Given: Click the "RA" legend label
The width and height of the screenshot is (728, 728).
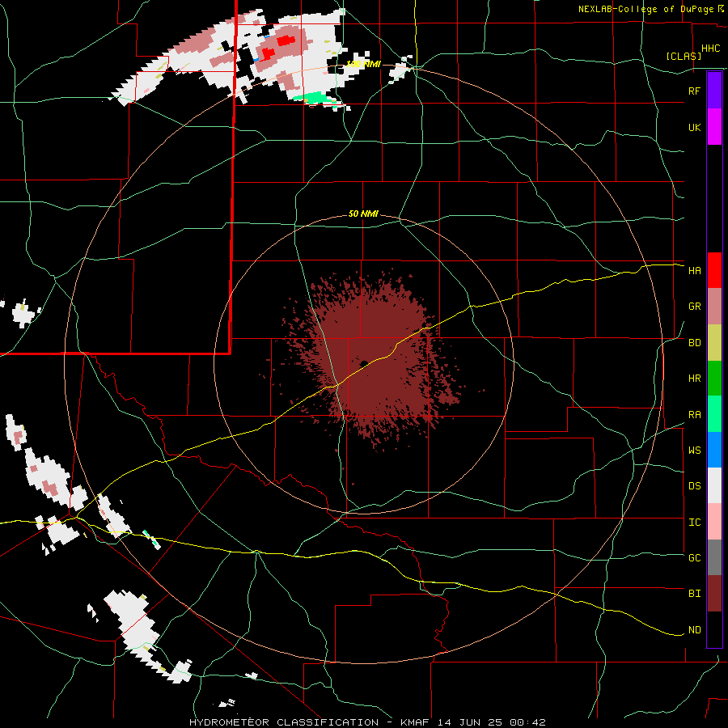Looking at the screenshot, I should point(694,415).
